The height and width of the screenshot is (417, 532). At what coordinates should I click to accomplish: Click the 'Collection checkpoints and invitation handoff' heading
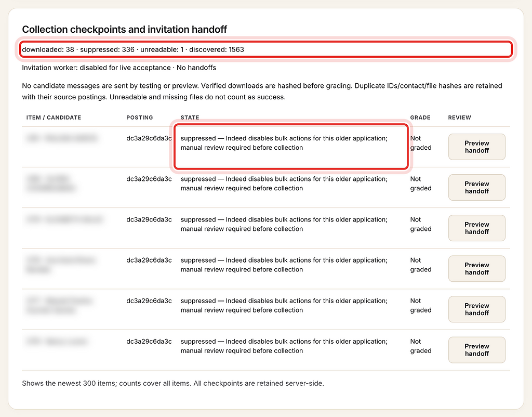tap(125, 30)
